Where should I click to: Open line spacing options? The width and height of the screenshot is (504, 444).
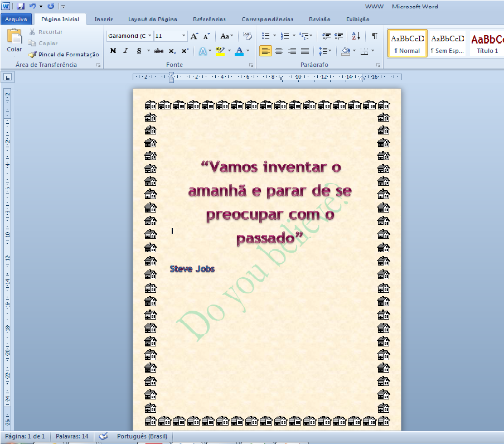324,51
